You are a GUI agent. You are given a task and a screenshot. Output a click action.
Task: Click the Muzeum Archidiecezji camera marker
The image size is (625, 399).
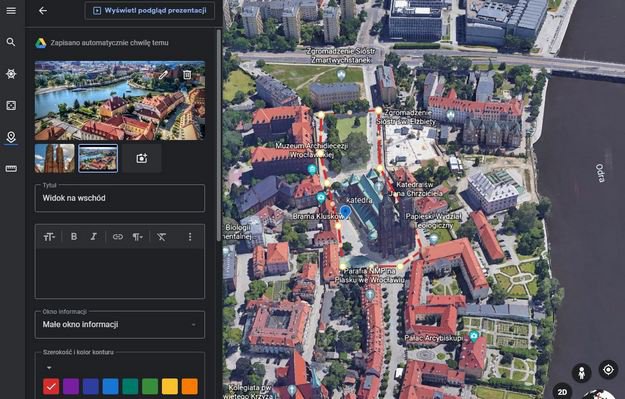(312, 170)
